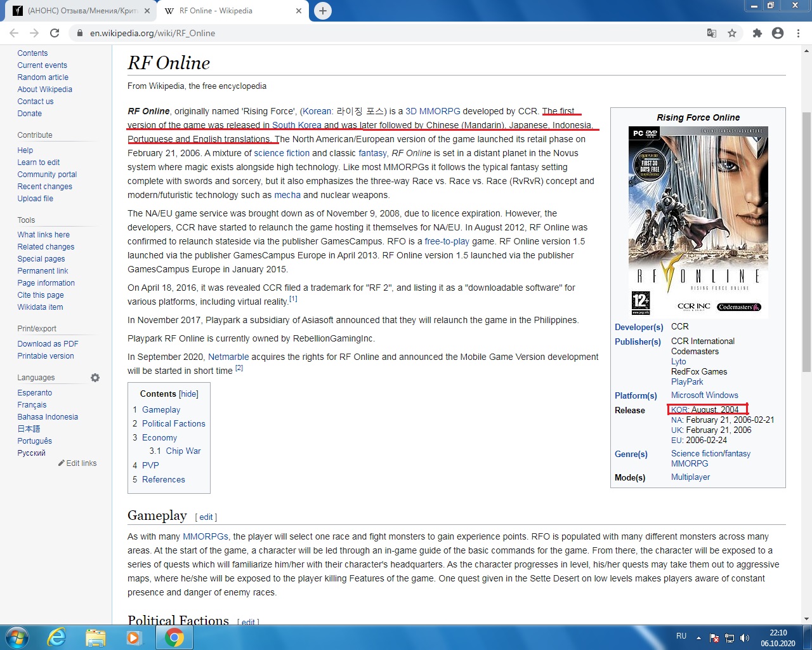
Task: Open the Google Translate icon in address bar
Action: (x=712, y=33)
